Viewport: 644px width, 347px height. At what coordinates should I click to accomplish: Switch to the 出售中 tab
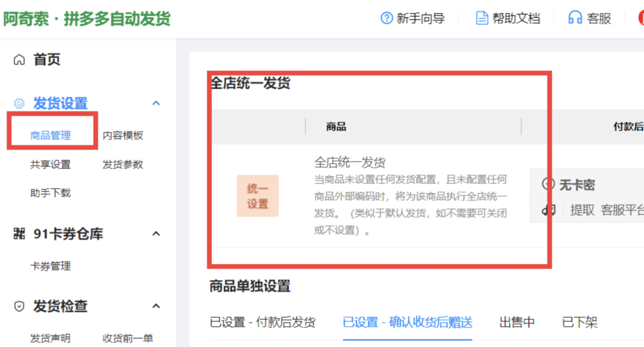coord(516,322)
